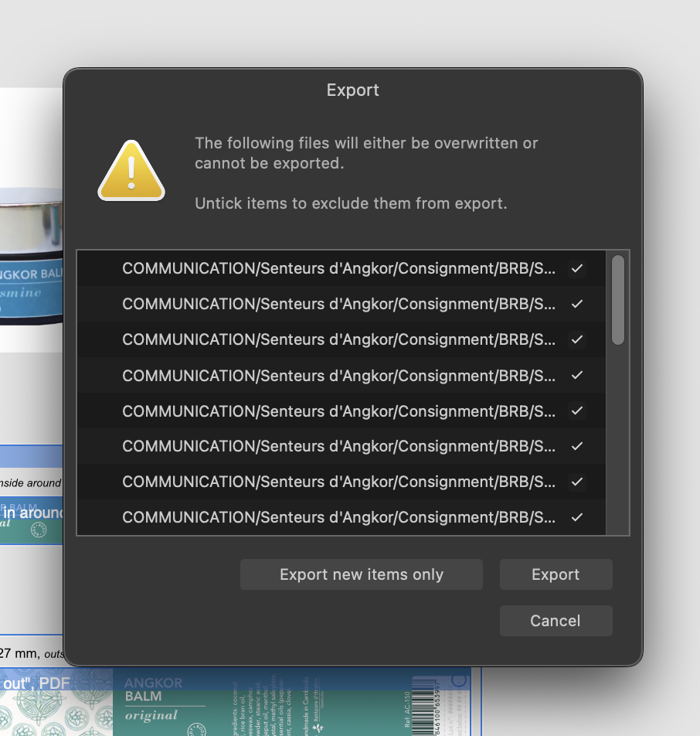
Task: Untick the sixth file's export checkmark
Action: tap(577, 446)
